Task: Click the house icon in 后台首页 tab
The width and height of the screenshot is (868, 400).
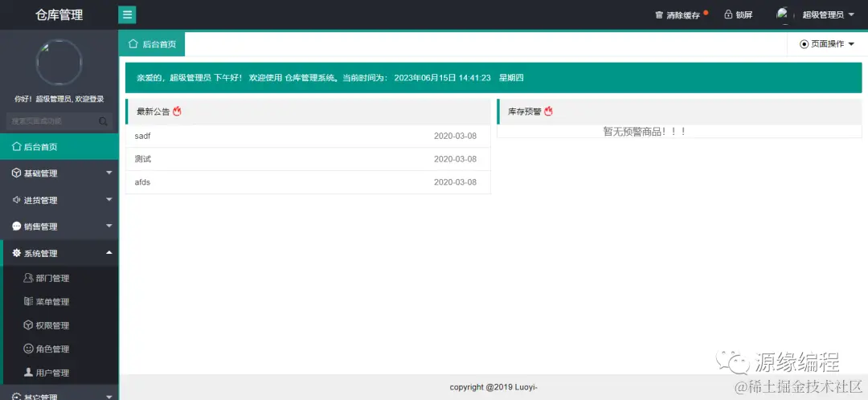Action: [133, 43]
